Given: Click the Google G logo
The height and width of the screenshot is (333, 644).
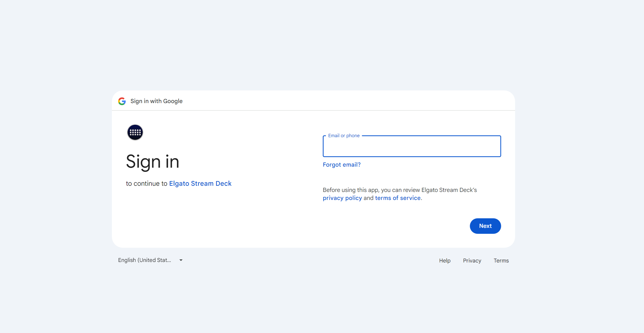Looking at the screenshot, I should click(x=122, y=101).
